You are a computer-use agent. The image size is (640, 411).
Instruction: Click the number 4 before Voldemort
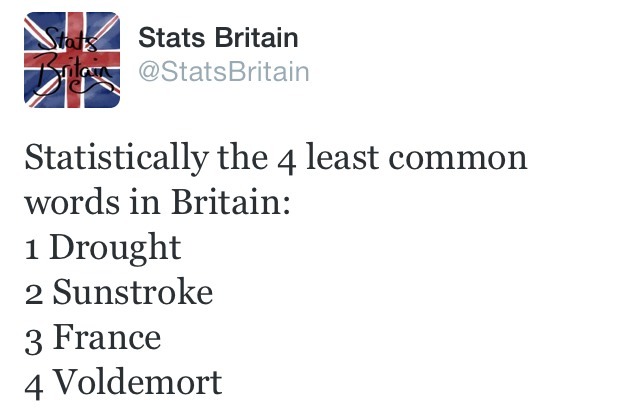[x=34, y=387]
